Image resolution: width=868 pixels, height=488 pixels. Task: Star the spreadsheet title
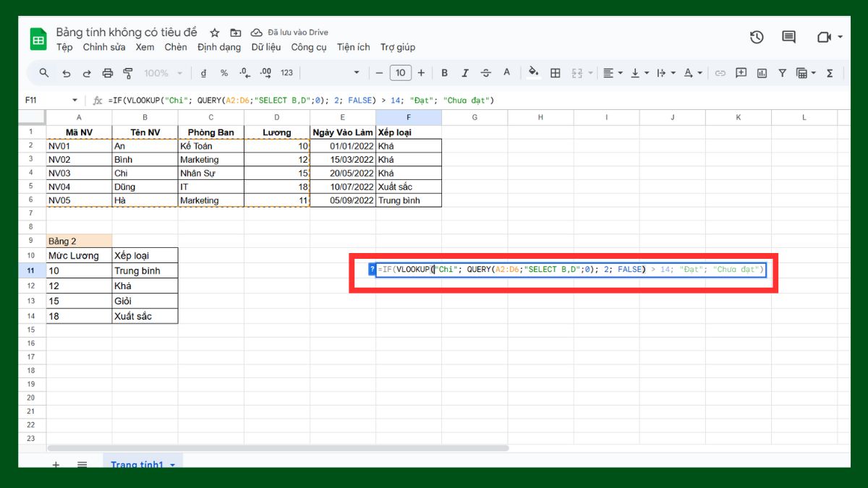pyautogui.click(x=214, y=32)
